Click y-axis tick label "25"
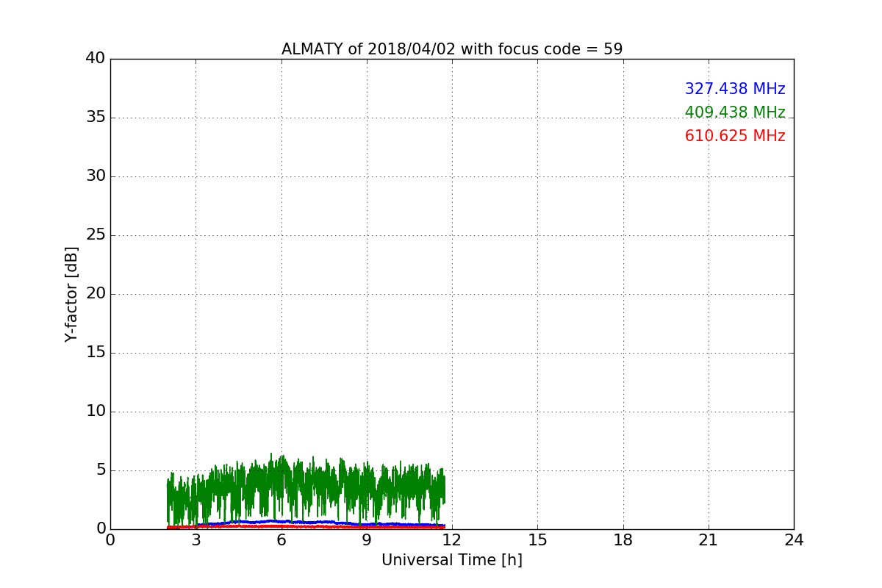This screenshot has height=588, width=882. 96,235
